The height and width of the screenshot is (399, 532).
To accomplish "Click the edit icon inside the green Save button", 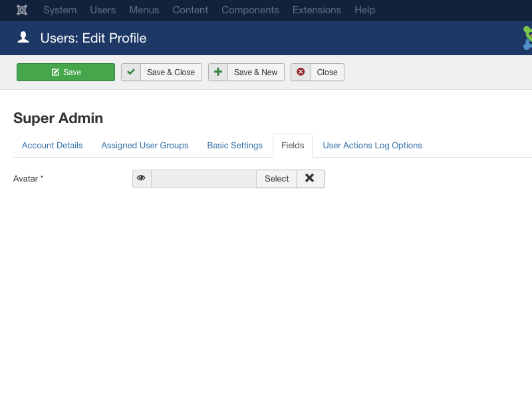I will click(x=55, y=72).
